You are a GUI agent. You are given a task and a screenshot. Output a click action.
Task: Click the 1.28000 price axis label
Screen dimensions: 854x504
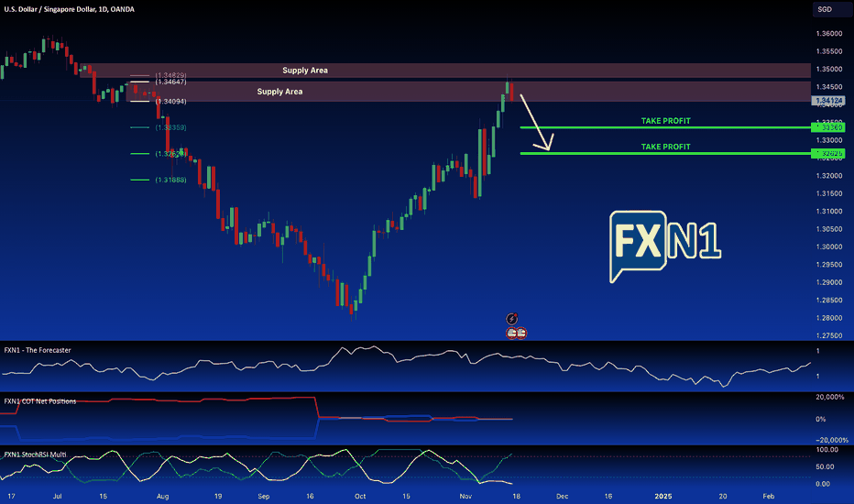click(829, 318)
